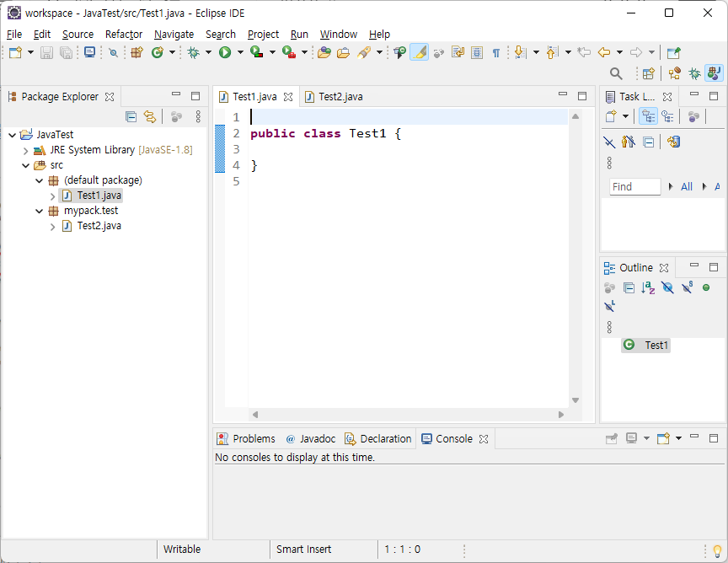728x563 pixels.
Task: Open the Navigate menu
Action: 174,35
